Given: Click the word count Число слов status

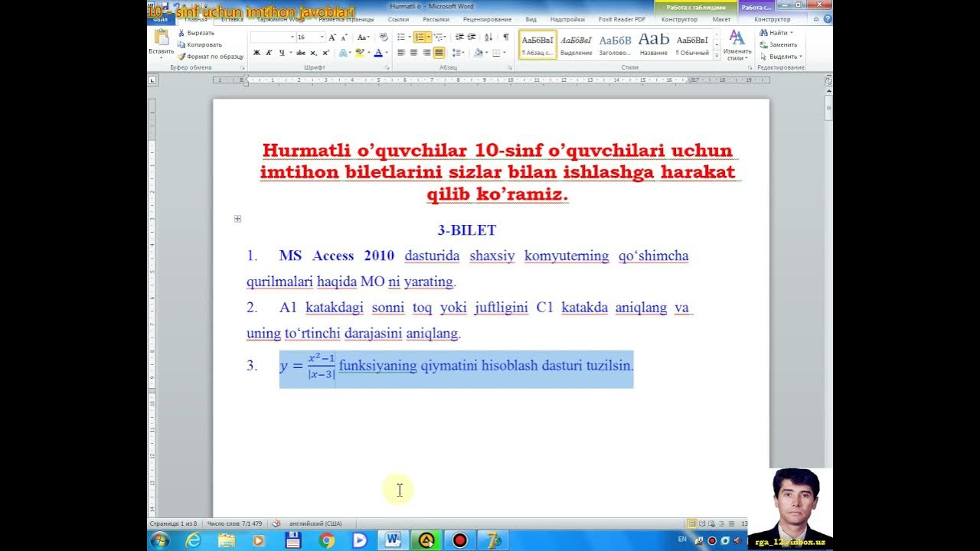Looking at the screenshot, I should [x=234, y=523].
